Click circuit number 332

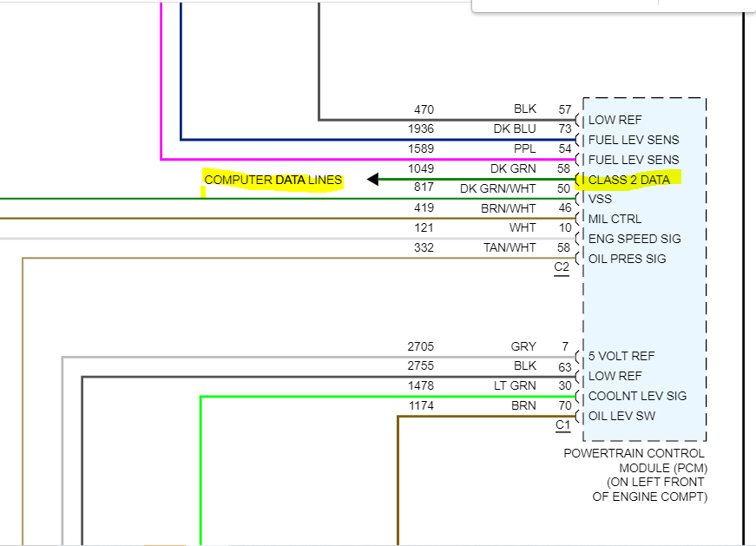point(424,247)
